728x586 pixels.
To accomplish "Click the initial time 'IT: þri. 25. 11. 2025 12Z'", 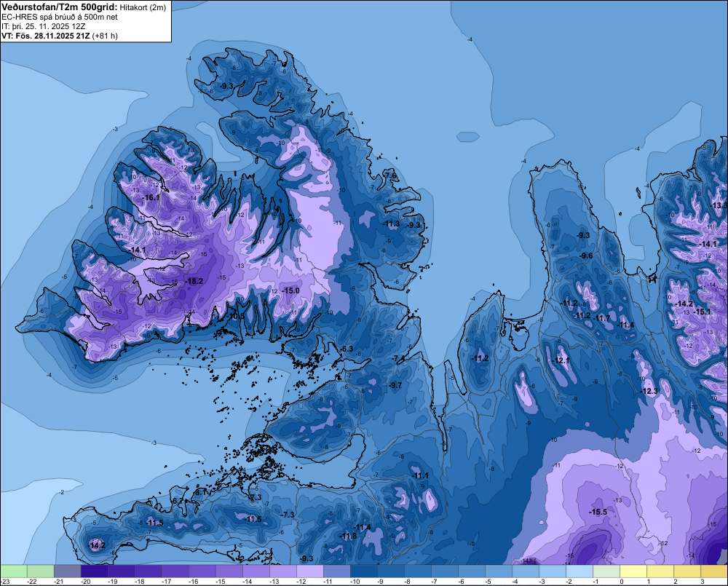I will (x=43, y=26).
